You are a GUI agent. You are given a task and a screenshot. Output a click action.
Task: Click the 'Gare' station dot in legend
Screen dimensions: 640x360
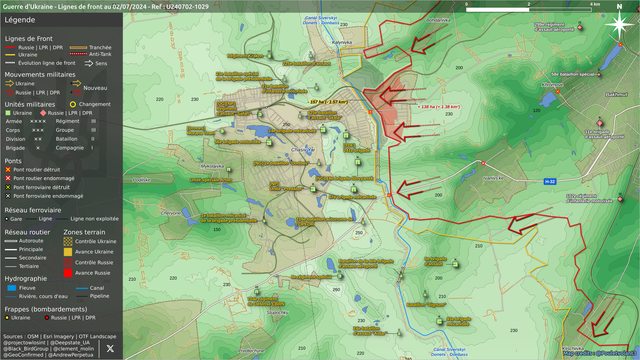coord(7,219)
